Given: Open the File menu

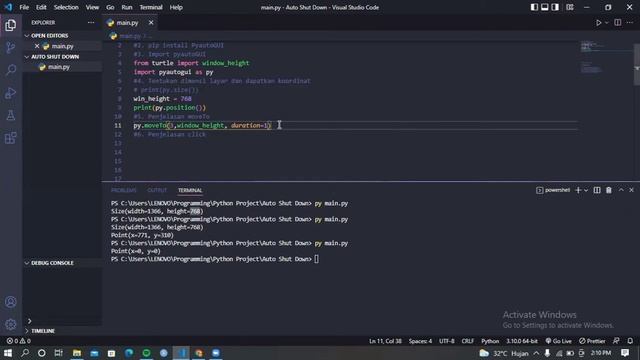Looking at the screenshot, I should tap(24, 7).
